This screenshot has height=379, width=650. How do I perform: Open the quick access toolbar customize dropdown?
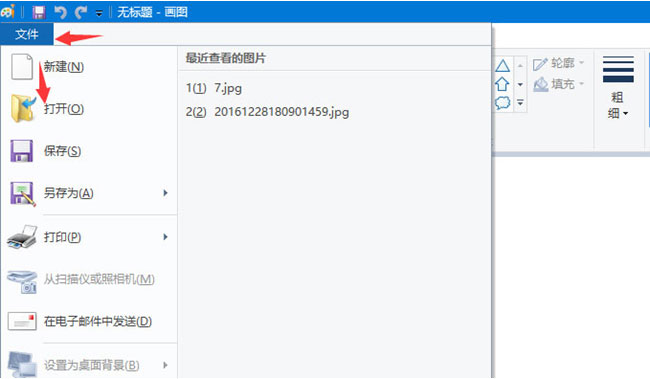point(99,13)
